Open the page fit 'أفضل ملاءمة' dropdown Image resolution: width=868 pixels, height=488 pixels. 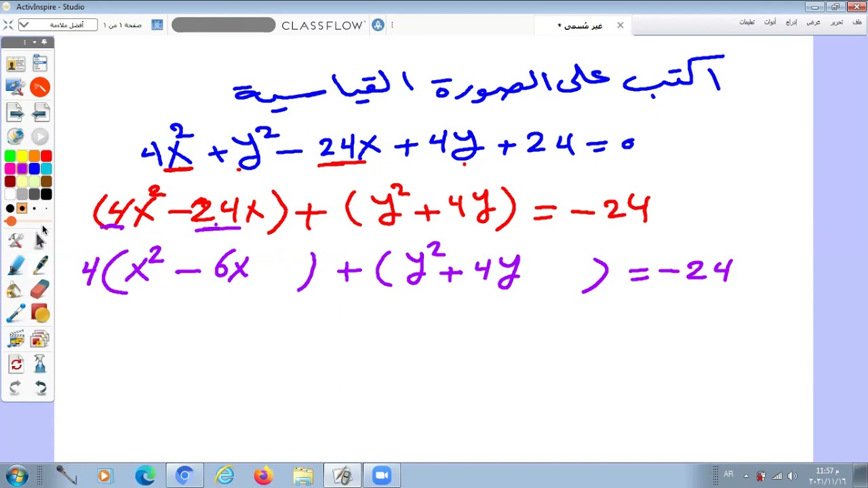click(57, 25)
